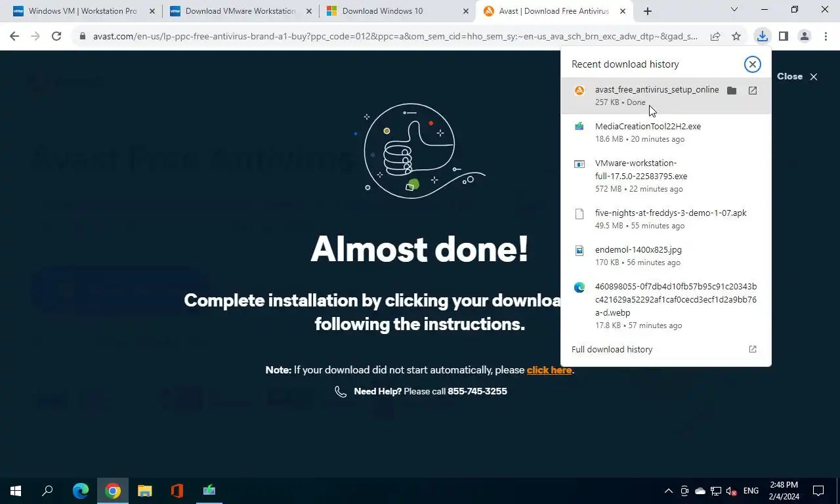840x504 pixels.
Task: Go back using the browser back arrow
Action: 14,37
